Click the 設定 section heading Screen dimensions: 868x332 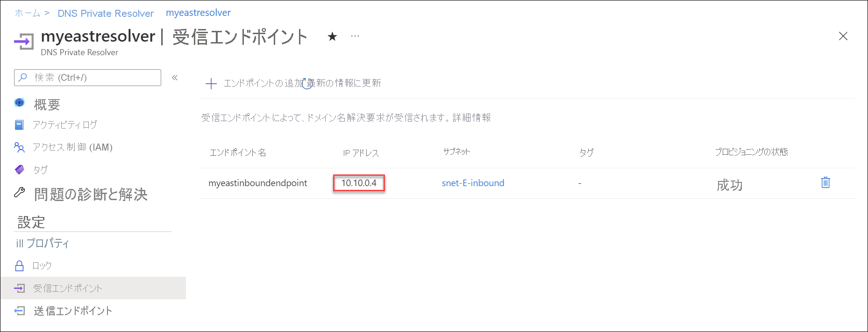point(31,222)
